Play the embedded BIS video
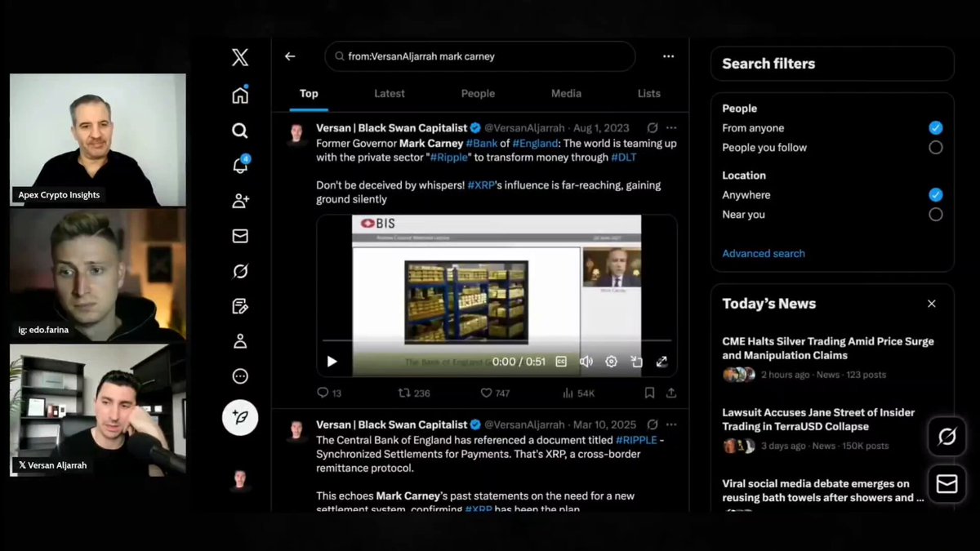 click(x=332, y=362)
